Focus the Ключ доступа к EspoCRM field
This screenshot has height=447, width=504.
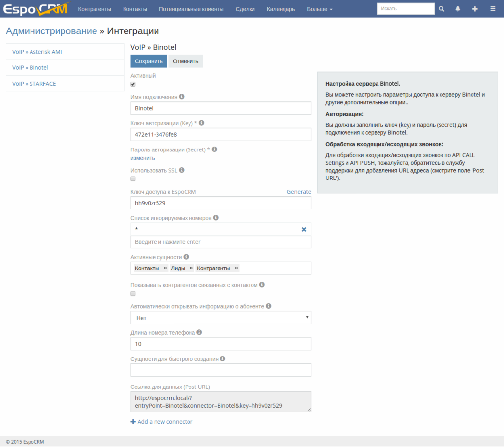coord(221,203)
